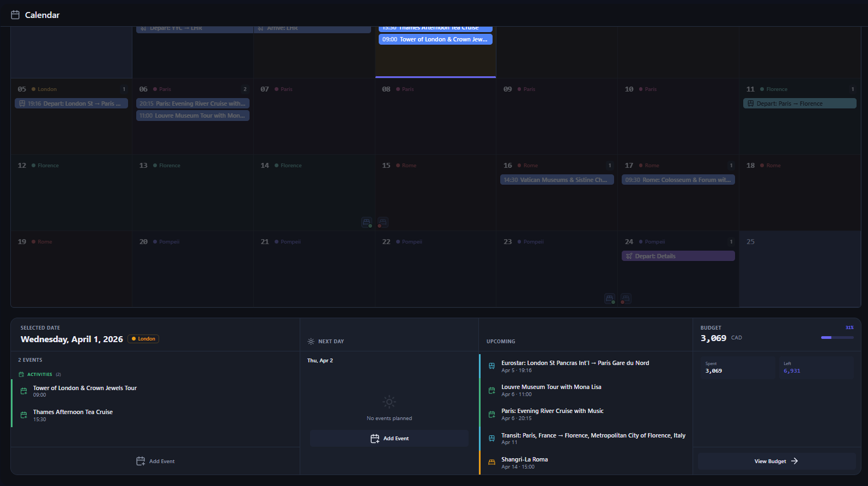Open 20:15 Paris Evening River Cruise event
Image resolution: width=868 pixels, height=486 pixels.
[193, 104]
